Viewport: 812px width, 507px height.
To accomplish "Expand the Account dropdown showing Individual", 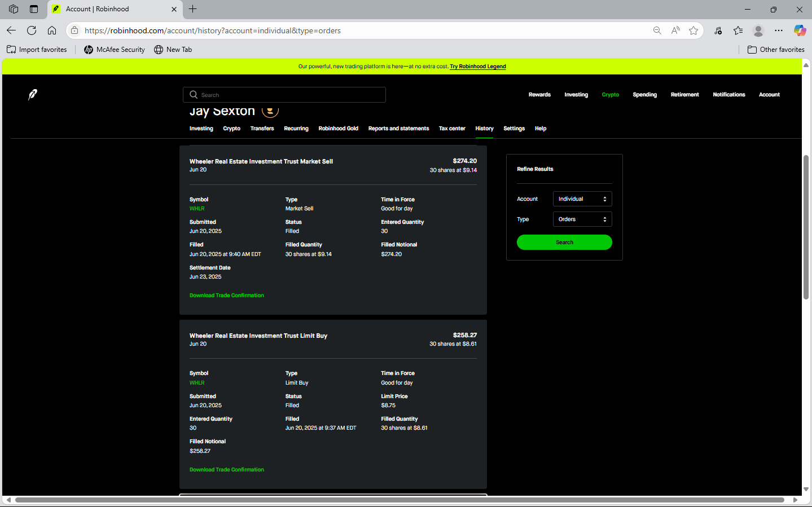I will coord(582,199).
